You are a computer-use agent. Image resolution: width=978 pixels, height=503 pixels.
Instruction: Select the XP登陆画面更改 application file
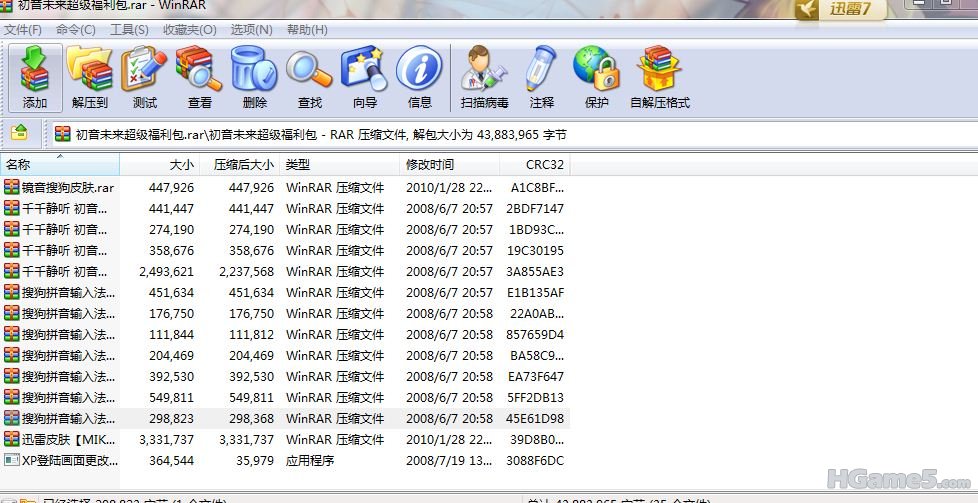[x=69, y=460]
